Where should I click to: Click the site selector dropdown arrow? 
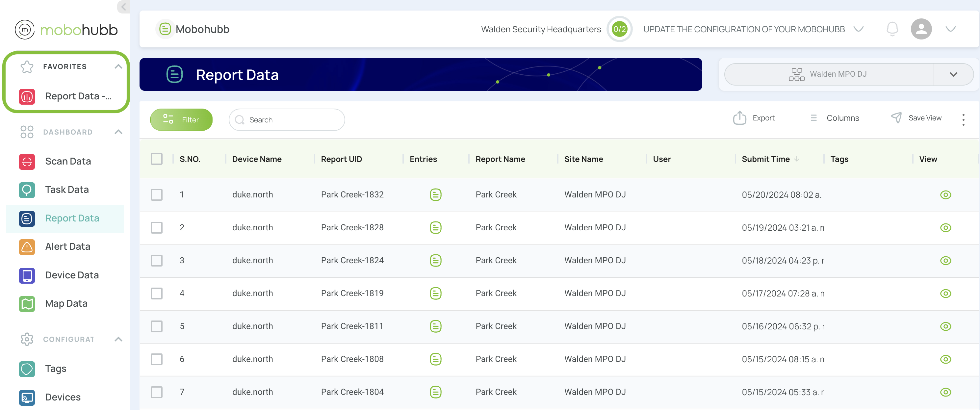pyautogui.click(x=953, y=74)
